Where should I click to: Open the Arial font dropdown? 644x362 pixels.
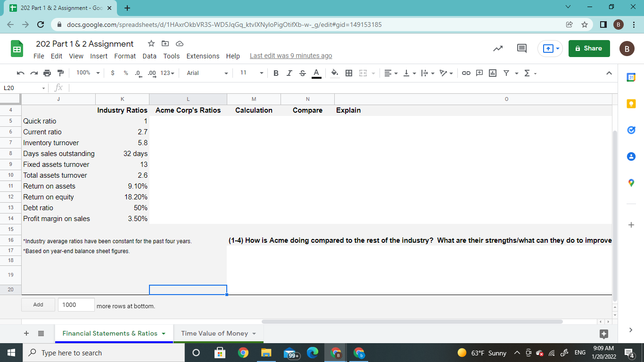pos(207,73)
